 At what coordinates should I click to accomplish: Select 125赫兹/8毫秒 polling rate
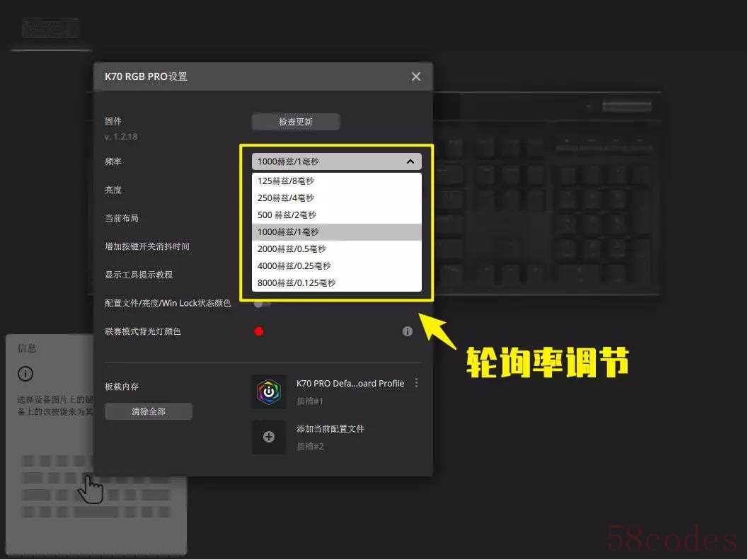coord(337,181)
